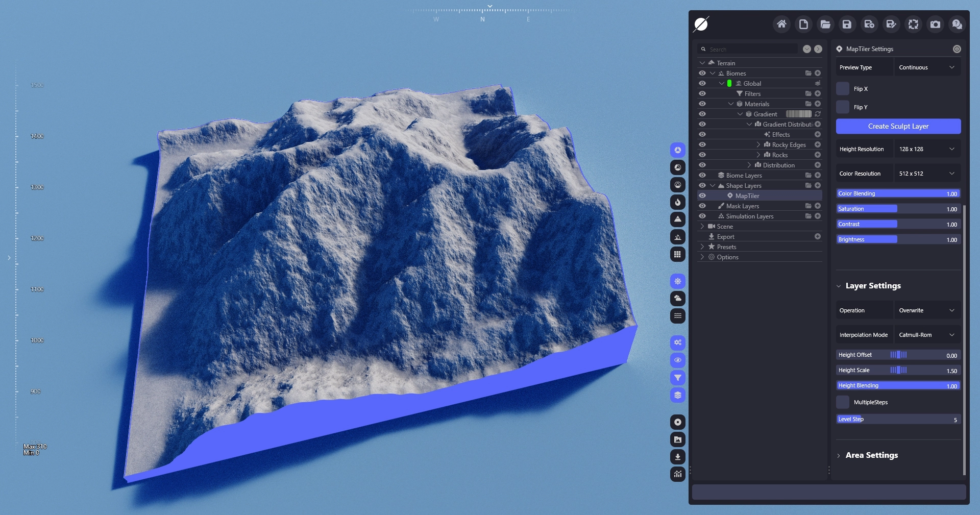Click the Home icon in top toolbar
Viewport: 980px width, 515px height.
point(781,24)
